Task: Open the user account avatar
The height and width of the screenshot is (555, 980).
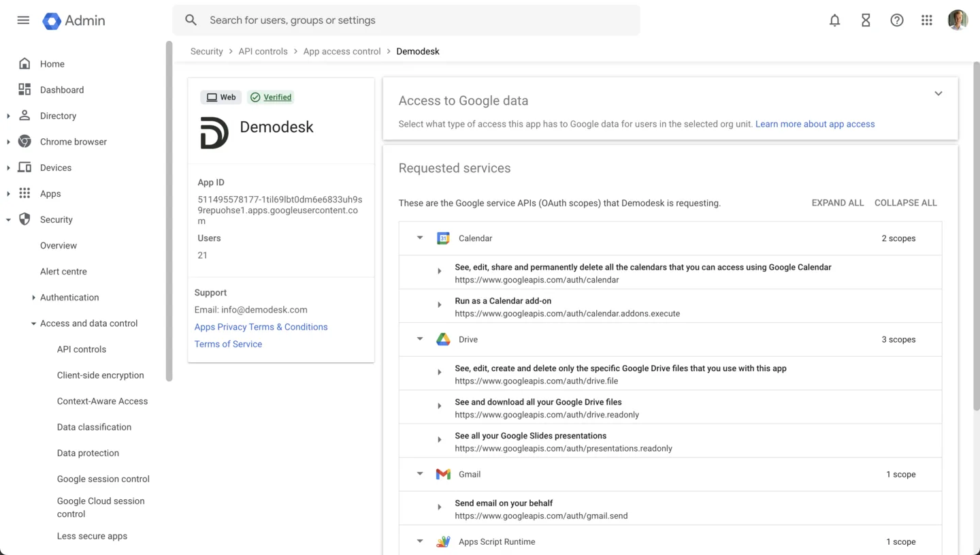Action: coord(958,20)
